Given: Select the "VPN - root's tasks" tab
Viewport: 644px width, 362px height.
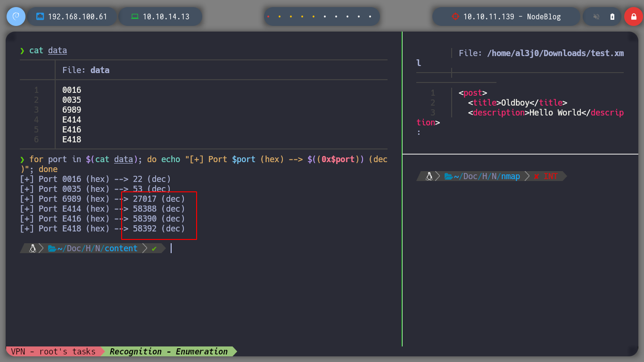Looking at the screenshot, I should click(x=53, y=352).
